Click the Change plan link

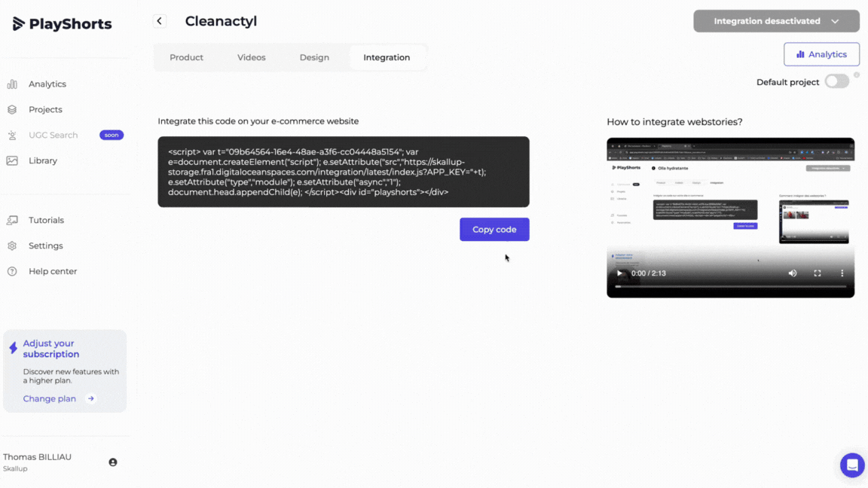[49, 398]
